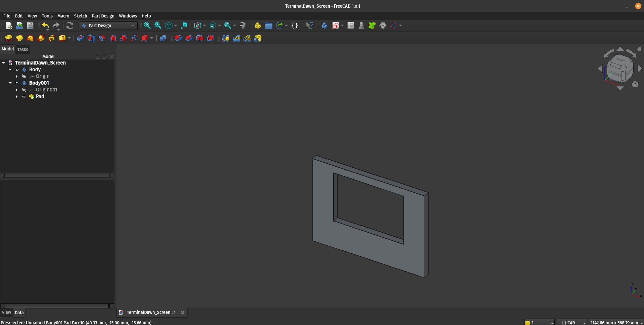Open the subtractive primitive dropdown arrow
This screenshot has height=325, width=644.
(152, 38)
